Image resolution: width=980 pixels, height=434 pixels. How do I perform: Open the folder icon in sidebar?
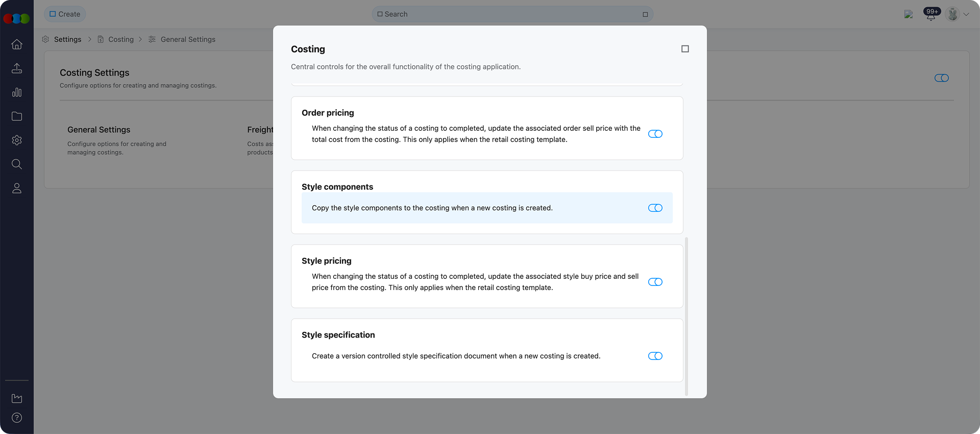(17, 116)
